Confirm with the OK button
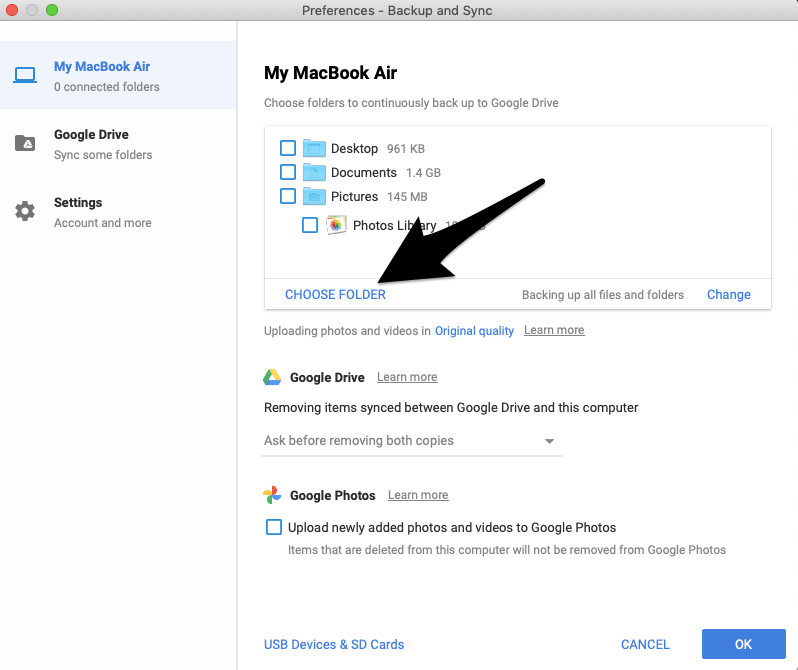798x670 pixels. pos(744,644)
